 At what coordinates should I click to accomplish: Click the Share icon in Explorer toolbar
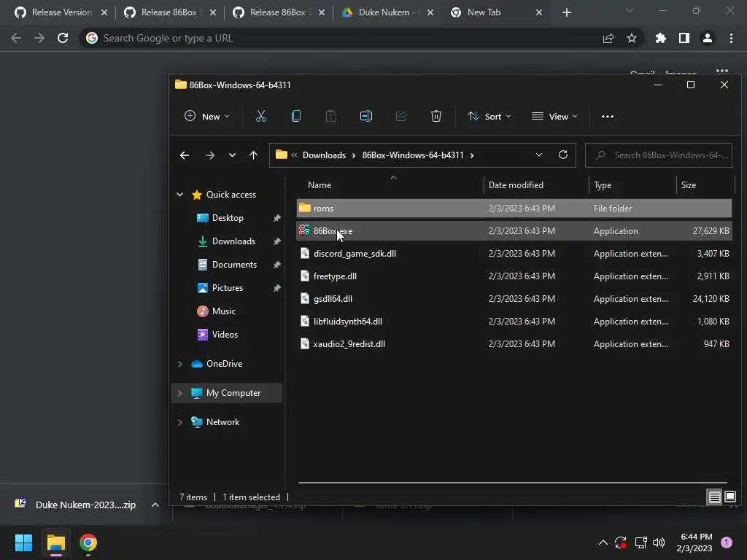pos(401,116)
